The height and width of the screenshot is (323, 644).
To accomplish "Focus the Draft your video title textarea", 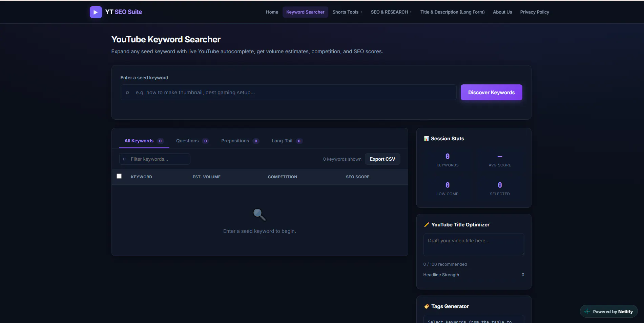I will (x=474, y=244).
